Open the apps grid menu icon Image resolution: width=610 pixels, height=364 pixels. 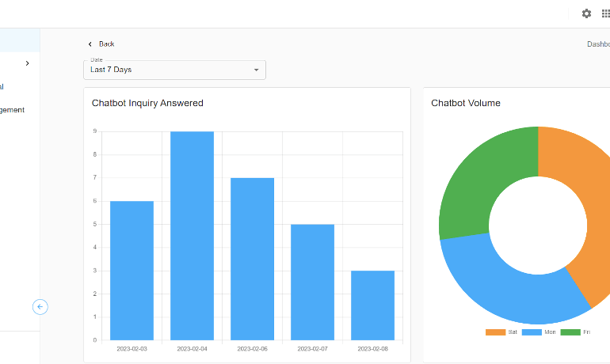click(606, 13)
